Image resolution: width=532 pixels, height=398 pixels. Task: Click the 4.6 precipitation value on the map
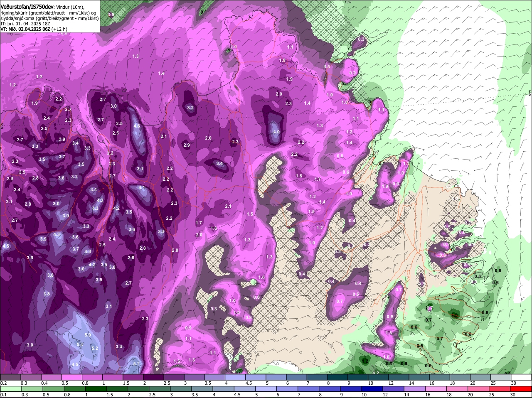click(x=137, y=126)
